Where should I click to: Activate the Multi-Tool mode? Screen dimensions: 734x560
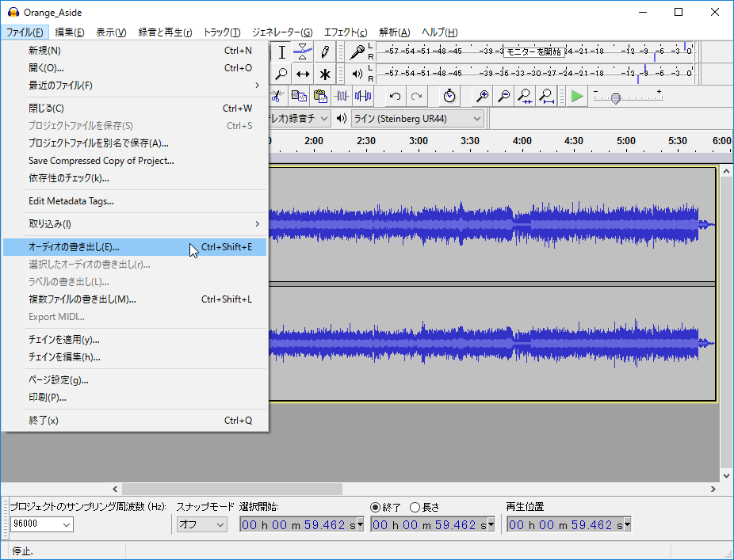325,74
